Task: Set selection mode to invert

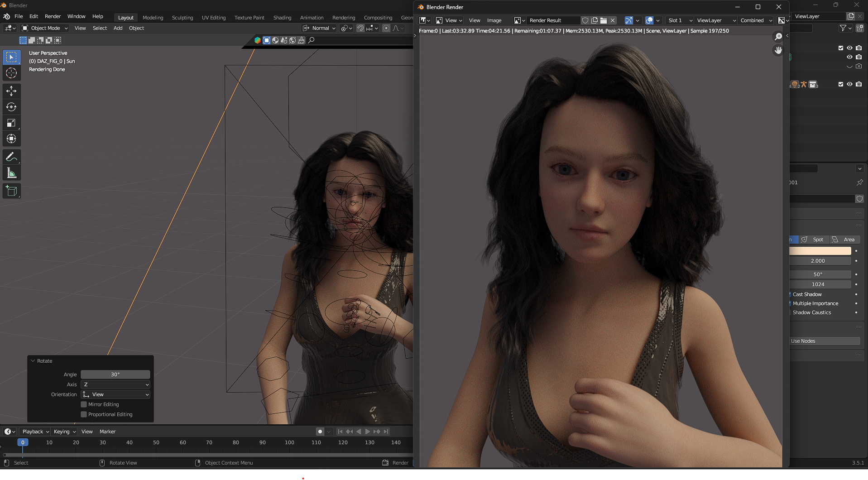Action: [x=49, y=40]
